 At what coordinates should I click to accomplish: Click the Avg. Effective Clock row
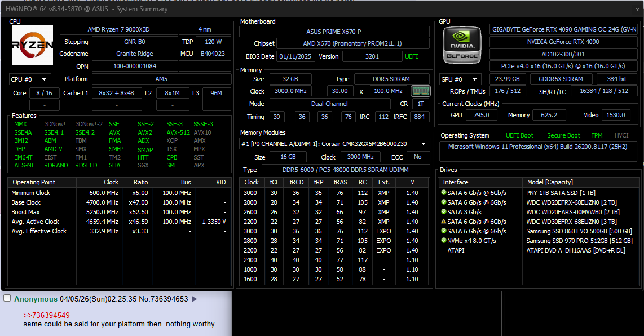tap(119, 231)
